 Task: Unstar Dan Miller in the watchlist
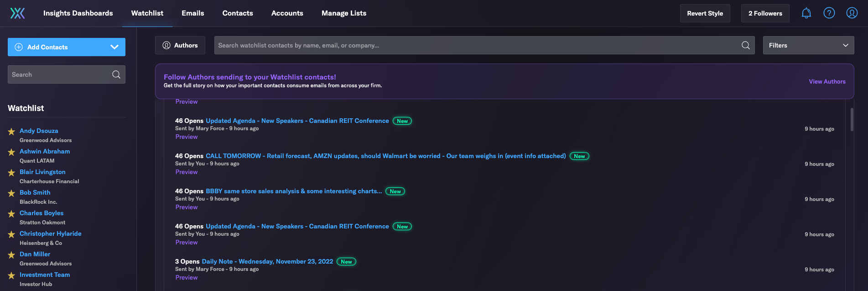tap(11, 255)
